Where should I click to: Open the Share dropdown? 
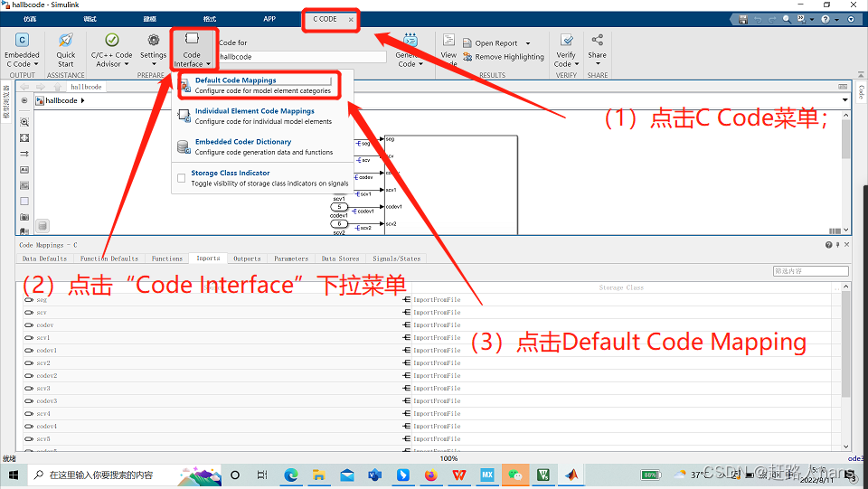pyautogui.click(x=597, y=51)
